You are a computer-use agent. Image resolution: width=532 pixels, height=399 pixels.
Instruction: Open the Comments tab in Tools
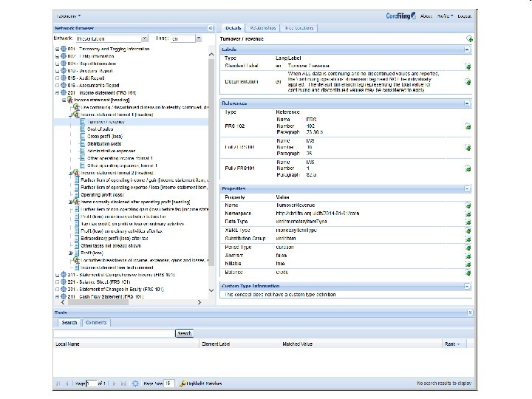click(96, 322)
